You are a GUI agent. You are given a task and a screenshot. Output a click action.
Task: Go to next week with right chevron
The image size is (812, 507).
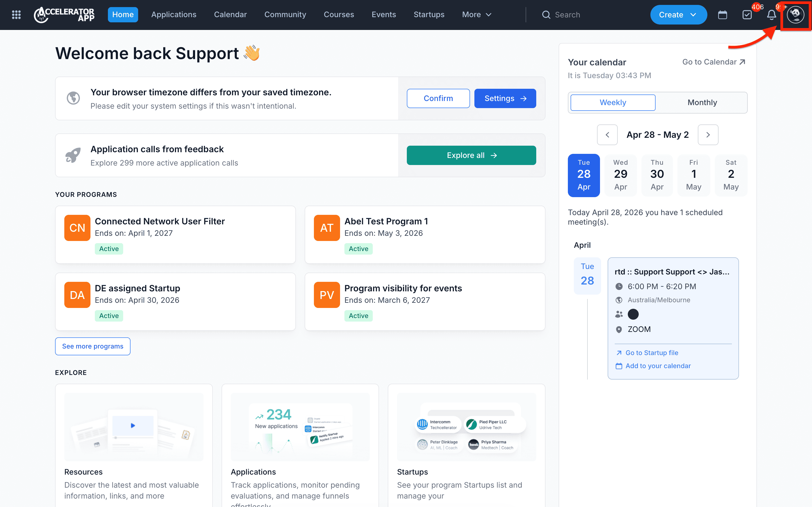pos(708,135)
